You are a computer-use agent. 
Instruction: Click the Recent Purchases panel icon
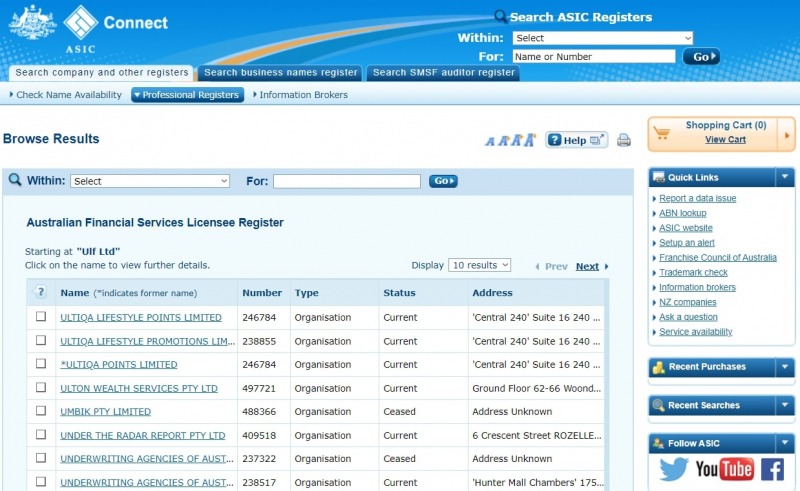659,367
